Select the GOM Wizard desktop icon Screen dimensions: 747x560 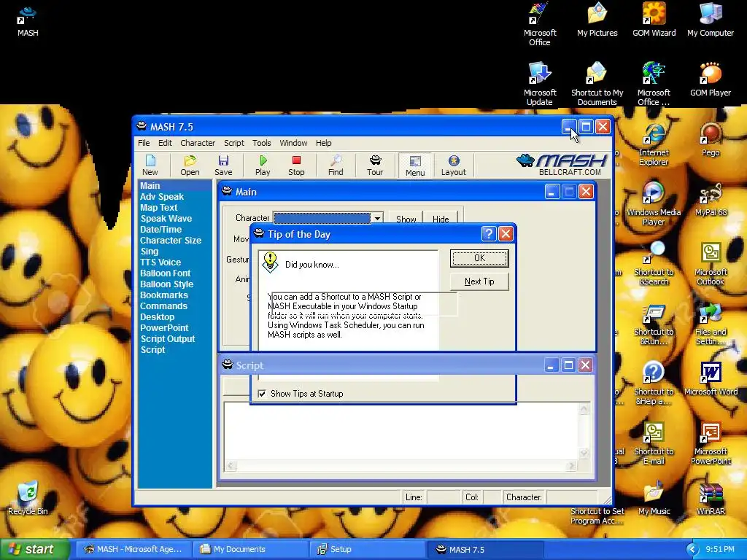tap(654, 20)
